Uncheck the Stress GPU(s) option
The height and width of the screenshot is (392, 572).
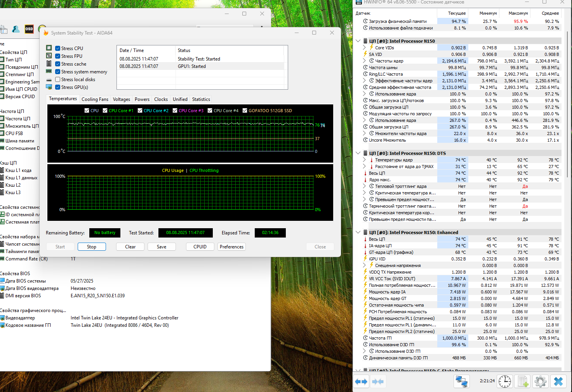coord(57,87)
